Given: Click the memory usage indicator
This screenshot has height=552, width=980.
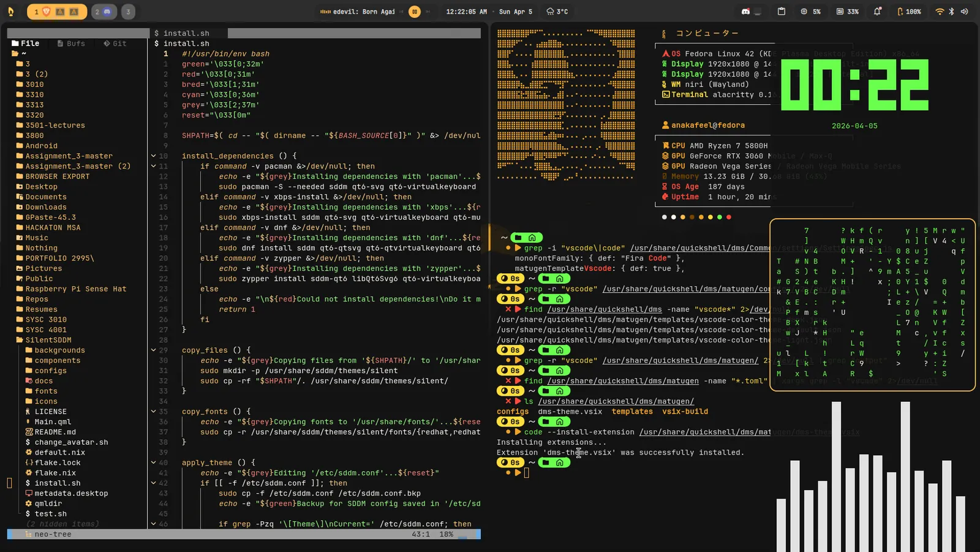Looking at the screenshot, I should coord(848,12).
